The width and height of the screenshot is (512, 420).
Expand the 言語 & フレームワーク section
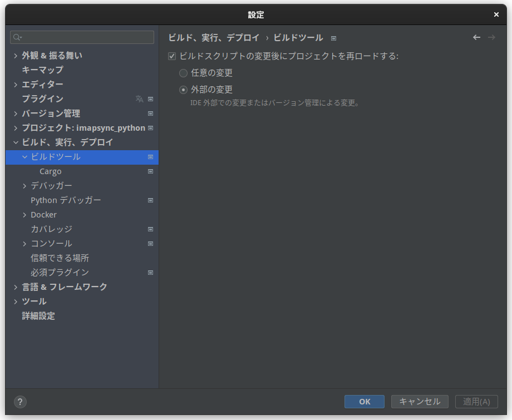[16, 287]
